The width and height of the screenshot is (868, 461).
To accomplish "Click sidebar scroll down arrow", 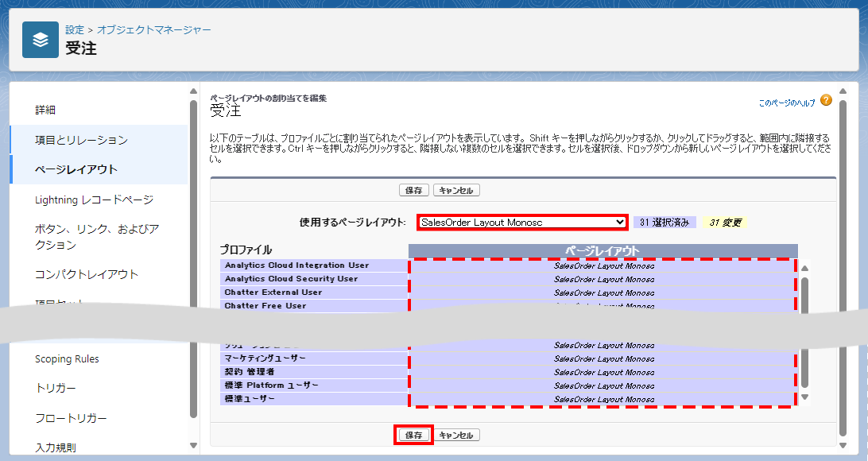I will 193,445.
